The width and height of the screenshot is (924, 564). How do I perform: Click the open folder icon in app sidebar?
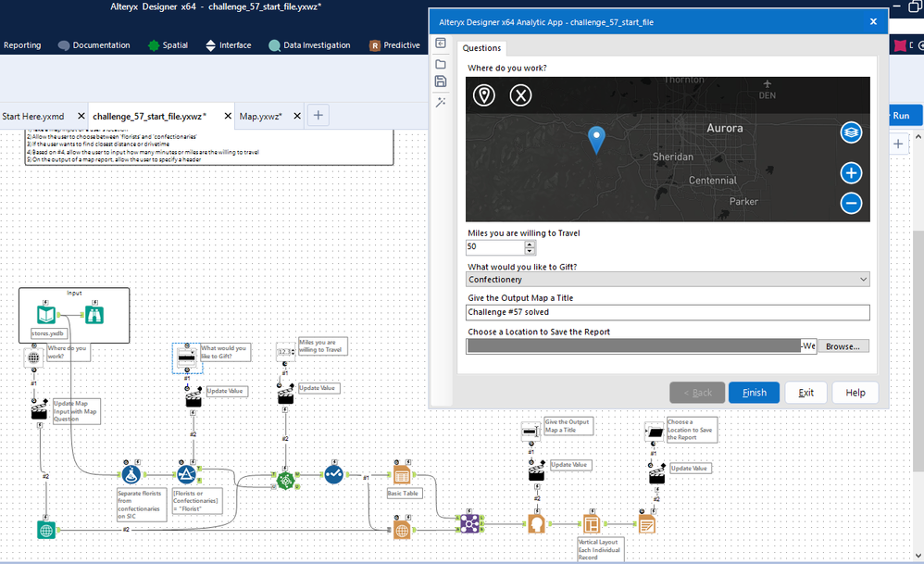pyautogui.click(x=440, y=64)
